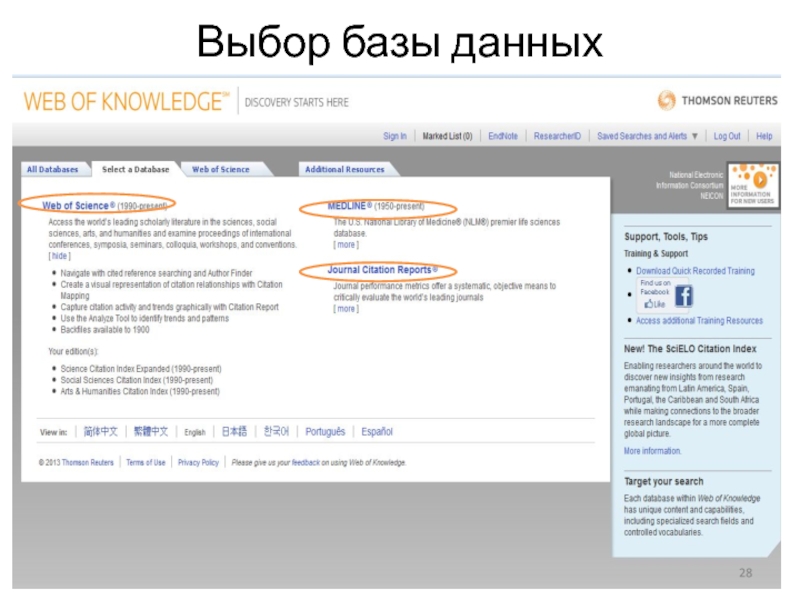Image resolution: width=800 pixels, height=600 pixels.
Task: Switch language to Português
Action: pos(325,432)
